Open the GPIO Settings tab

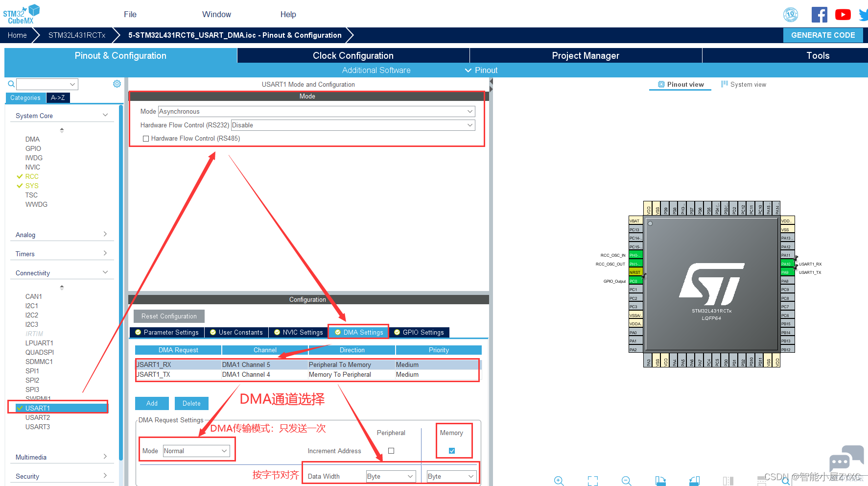click(419, 332)
